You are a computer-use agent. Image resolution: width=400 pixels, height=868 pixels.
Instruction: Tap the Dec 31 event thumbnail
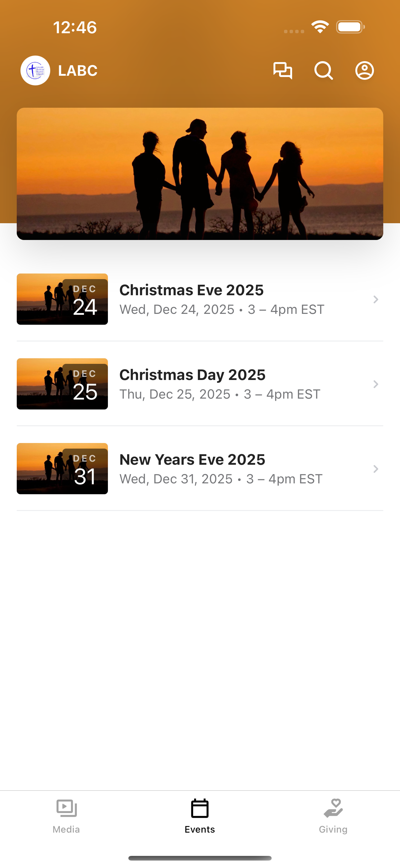pyautogui.click(x=62, y=469)
